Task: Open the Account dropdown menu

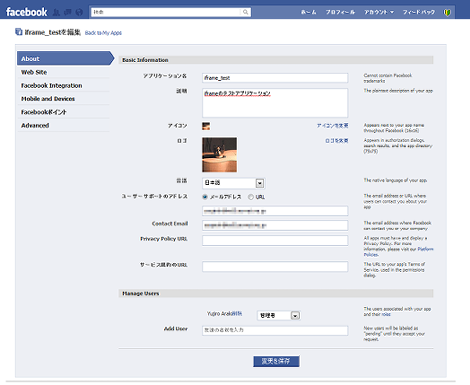Action: tap(379, 12)
